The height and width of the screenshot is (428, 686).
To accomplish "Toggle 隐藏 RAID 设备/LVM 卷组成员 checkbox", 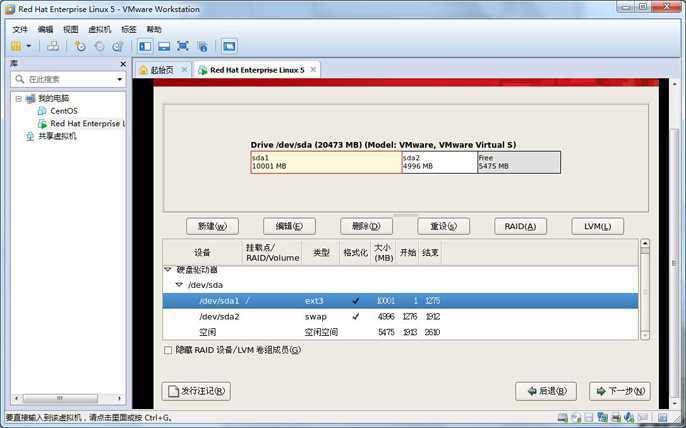I will [168, 350].
